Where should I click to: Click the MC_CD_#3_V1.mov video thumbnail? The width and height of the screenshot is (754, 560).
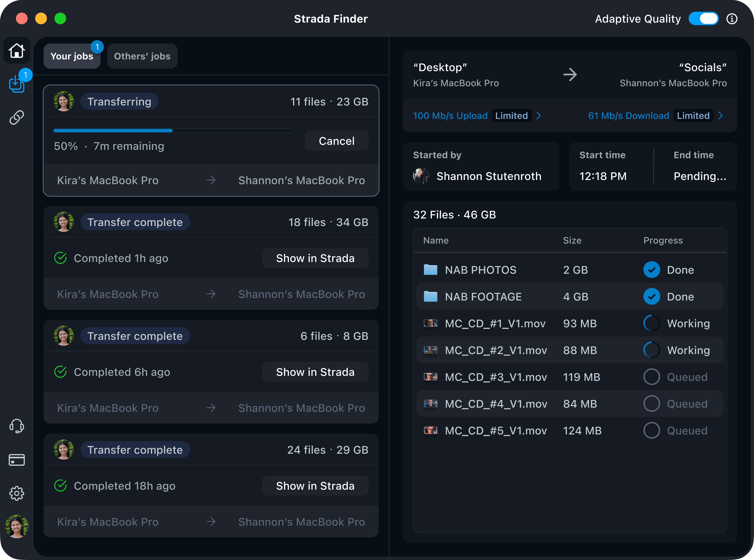[x=430, y=377]
